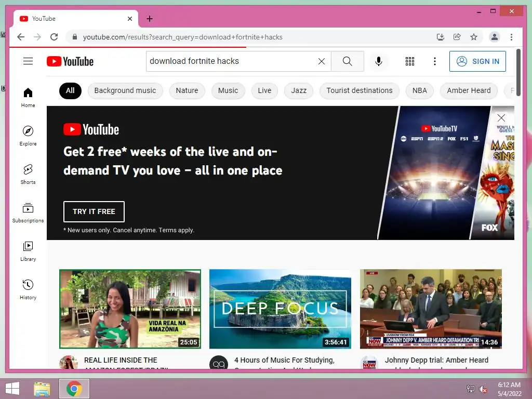Select the Amber Heard chip
This screenshot has height=399, width=532.
click(x=469, y=90)
